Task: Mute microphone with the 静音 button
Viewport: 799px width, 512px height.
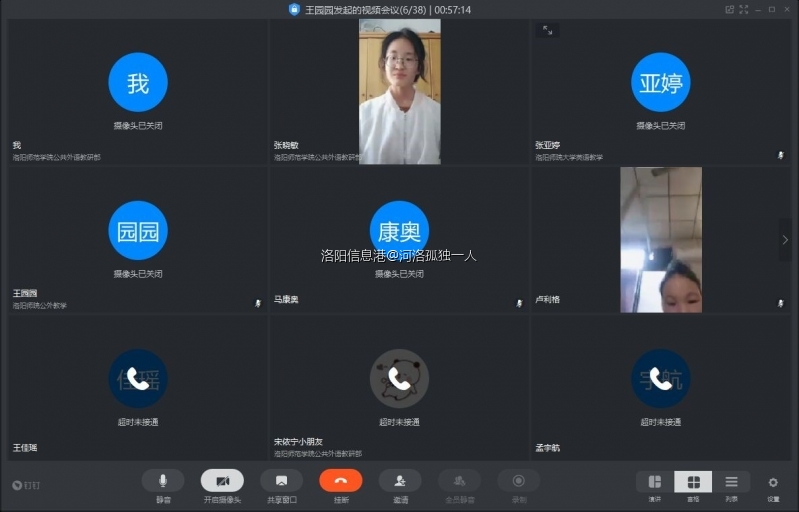Action: click(x=162, y=481)
